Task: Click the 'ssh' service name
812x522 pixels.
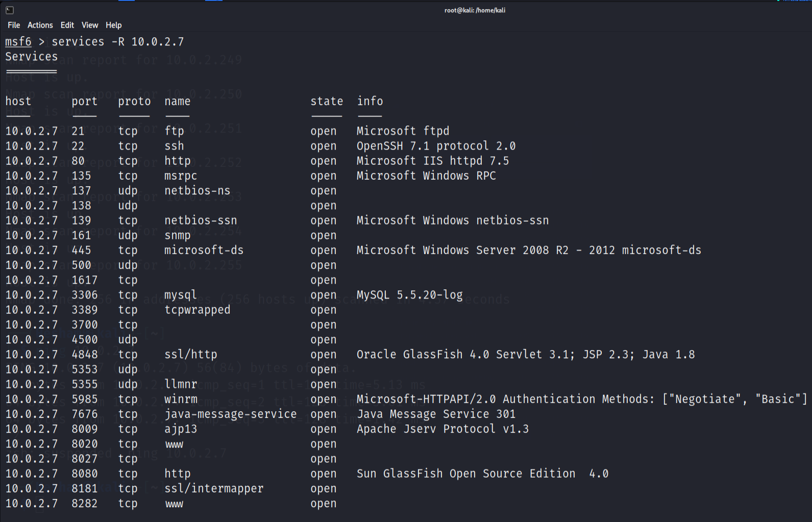Action: 175,146
